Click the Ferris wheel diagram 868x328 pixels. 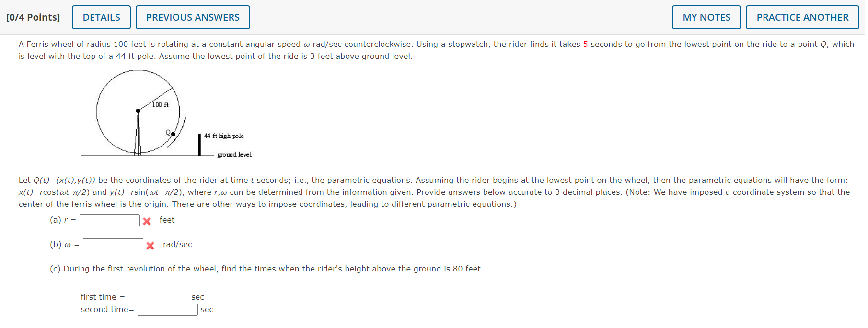click(139, 111)
